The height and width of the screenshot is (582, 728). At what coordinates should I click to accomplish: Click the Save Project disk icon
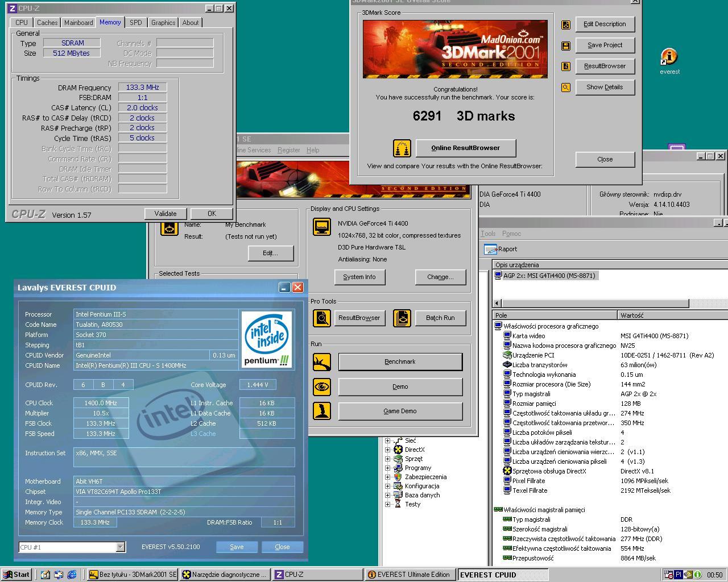click(x=565, y=45)
